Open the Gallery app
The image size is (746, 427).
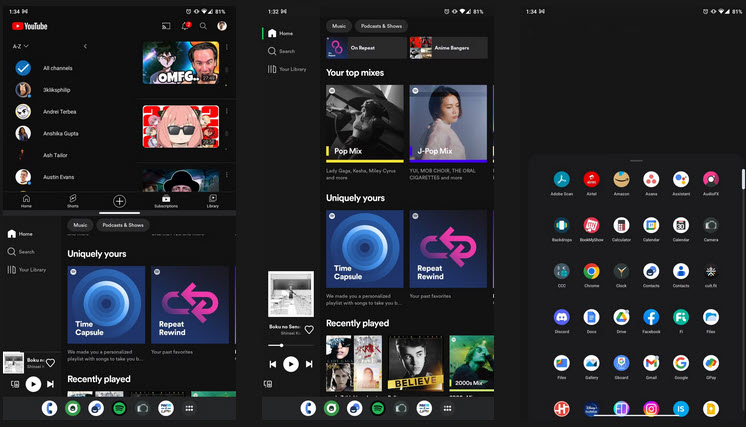click(591, 363)
